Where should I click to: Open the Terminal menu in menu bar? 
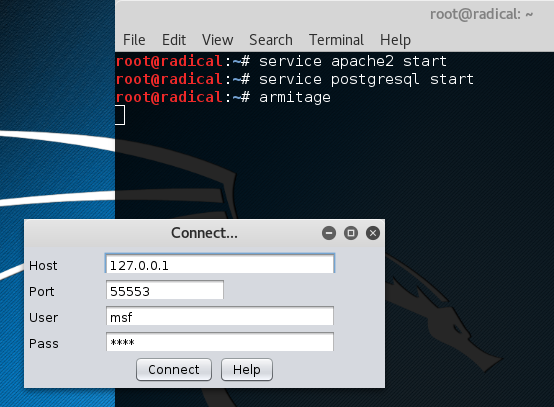(336, 40)
